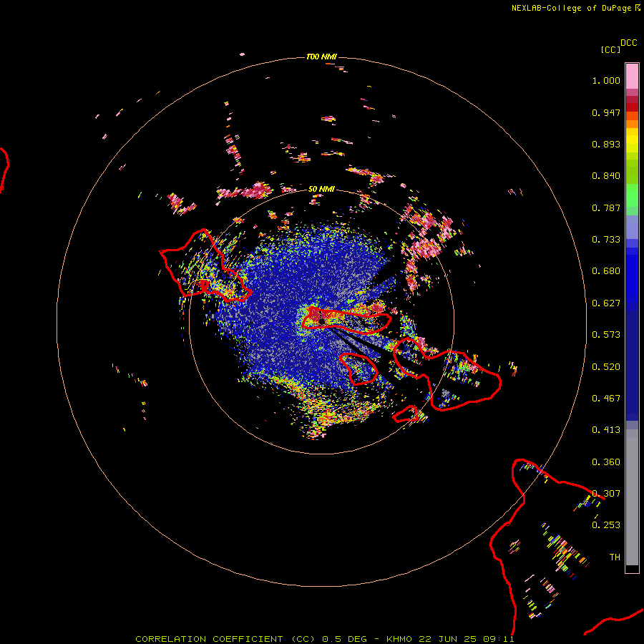Click the NEXLAB-College of DuPage label
Screen dimensions: 644x644
click(x=571, y=8)
